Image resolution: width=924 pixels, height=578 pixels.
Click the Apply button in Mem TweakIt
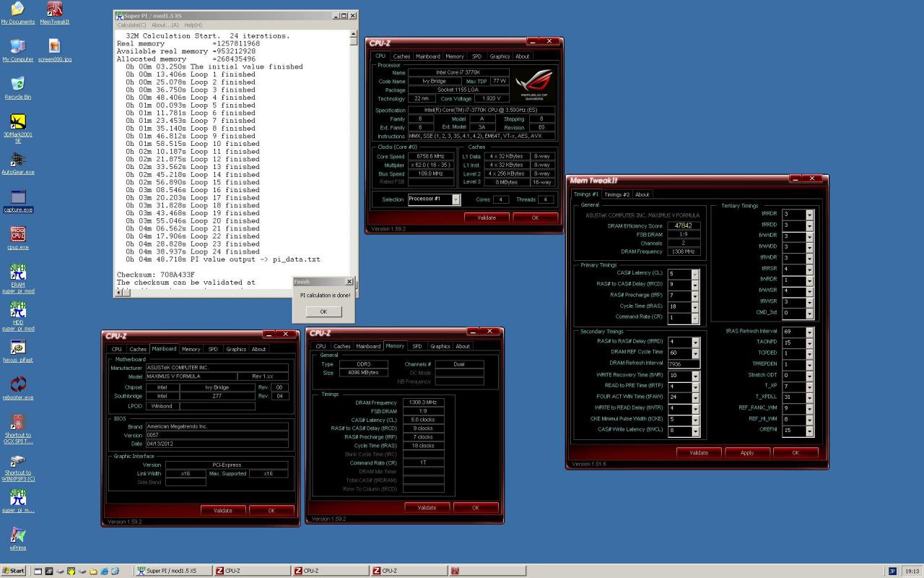pyautogui.click(x=747, y=453)
